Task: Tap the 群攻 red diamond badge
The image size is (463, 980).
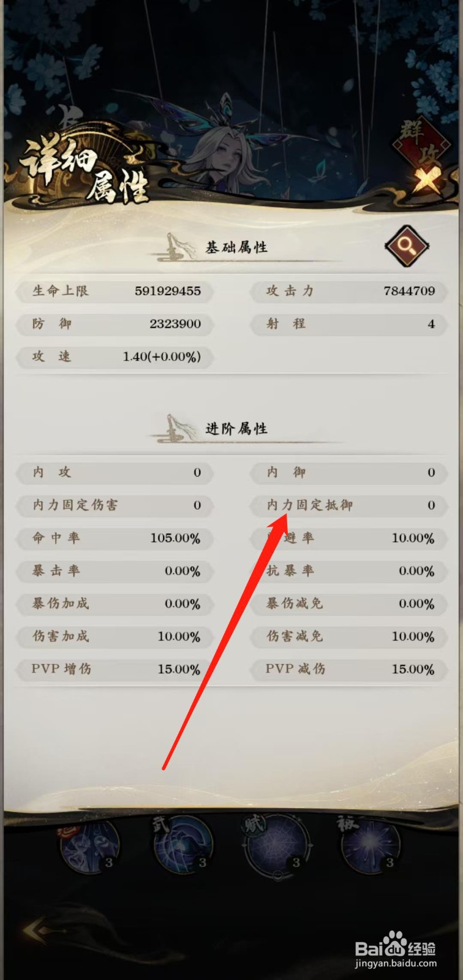Action: point(421,142)
